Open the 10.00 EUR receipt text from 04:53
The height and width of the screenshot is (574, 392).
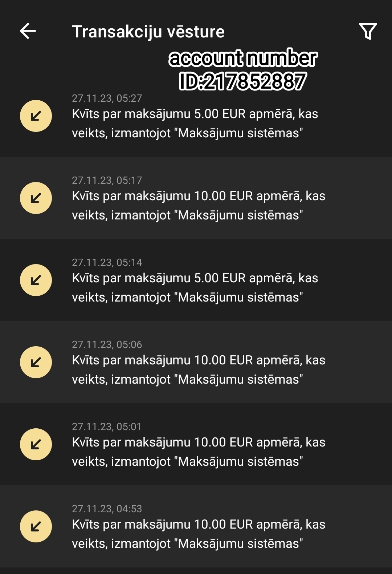point(199,534)
